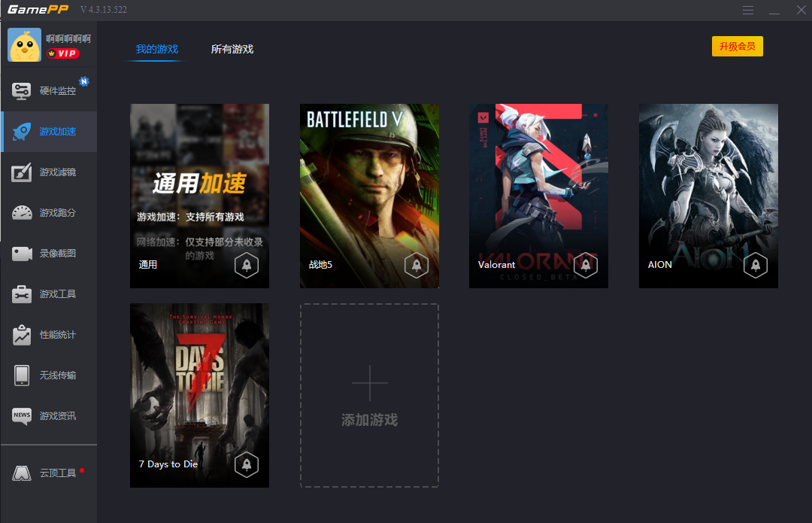
Task: Open the game benchmark speedometer icon
Action: pos(22,212)
